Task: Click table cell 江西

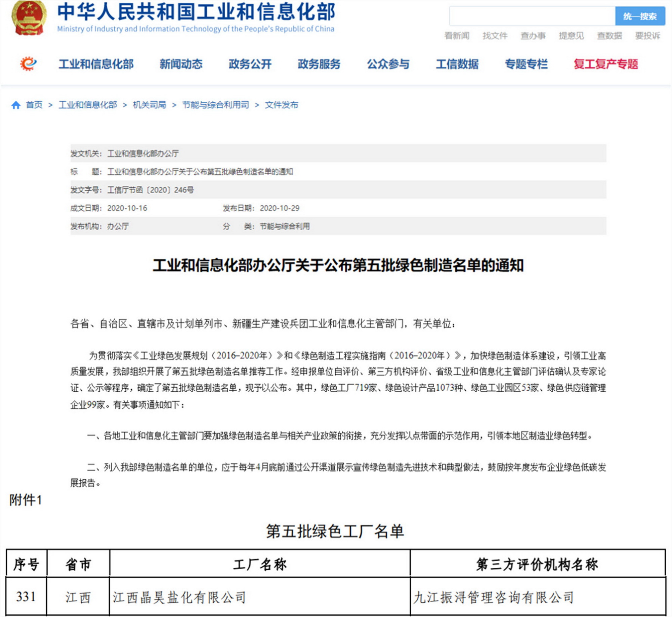Action: pyautogui.click(x=78, y=597)
